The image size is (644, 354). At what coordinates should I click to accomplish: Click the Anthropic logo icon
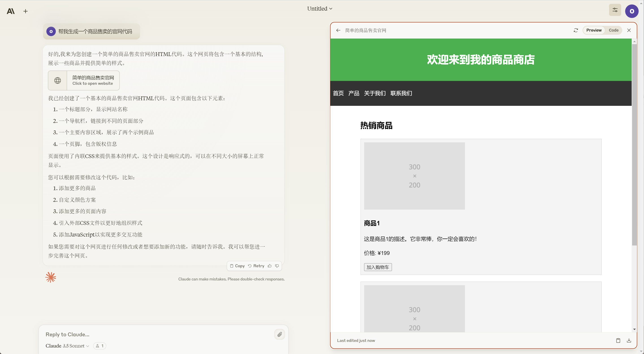pyautogui.click(x=11, y=11)
